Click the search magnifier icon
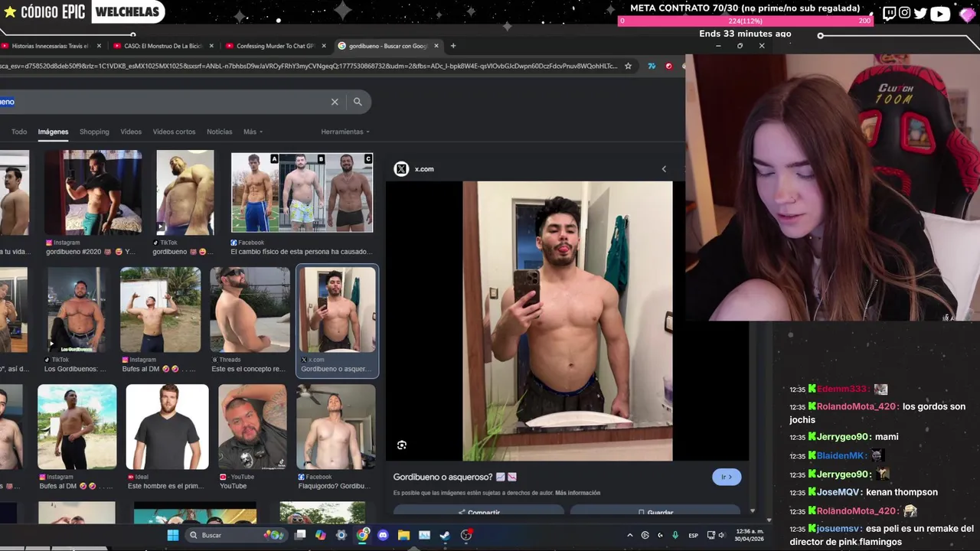Screen dimensions: 980x551 point(358,102)
